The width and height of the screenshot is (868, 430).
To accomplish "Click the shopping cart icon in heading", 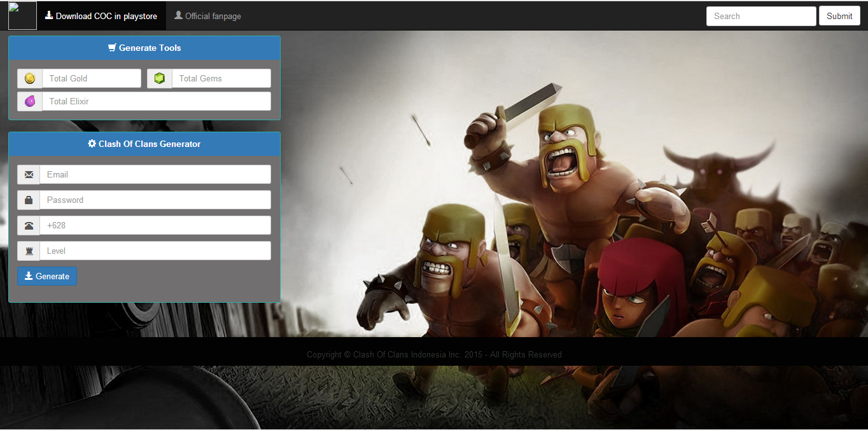I will pos(112,48).
